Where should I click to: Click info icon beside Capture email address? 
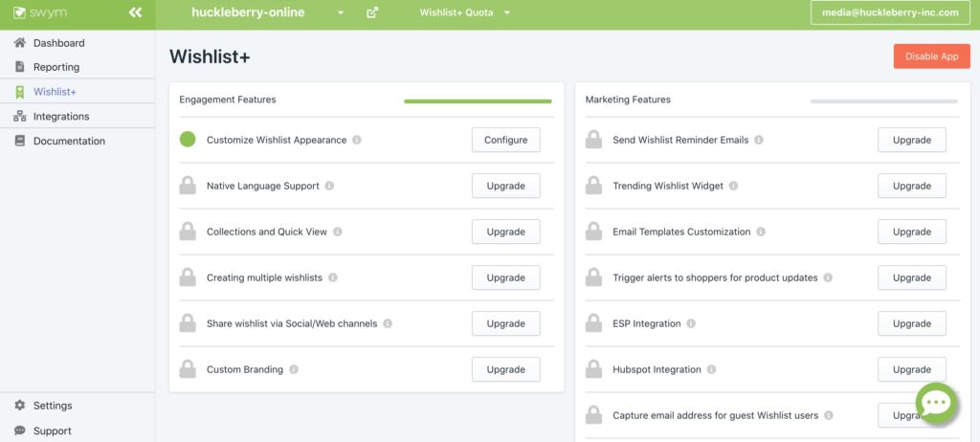(x=829, y=415)
